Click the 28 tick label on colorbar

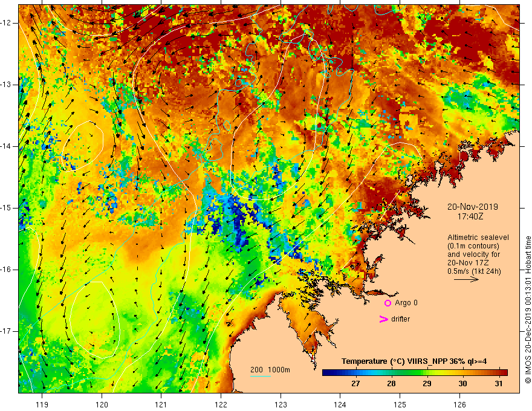click(391, 384)
